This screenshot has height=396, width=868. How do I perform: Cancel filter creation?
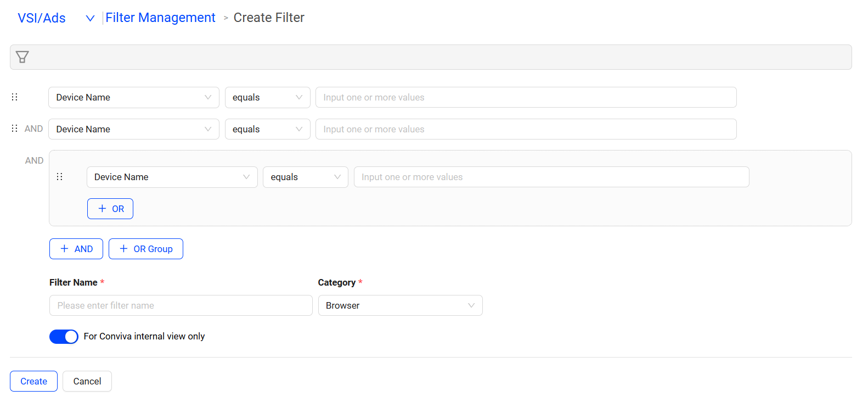pos(87,381)
